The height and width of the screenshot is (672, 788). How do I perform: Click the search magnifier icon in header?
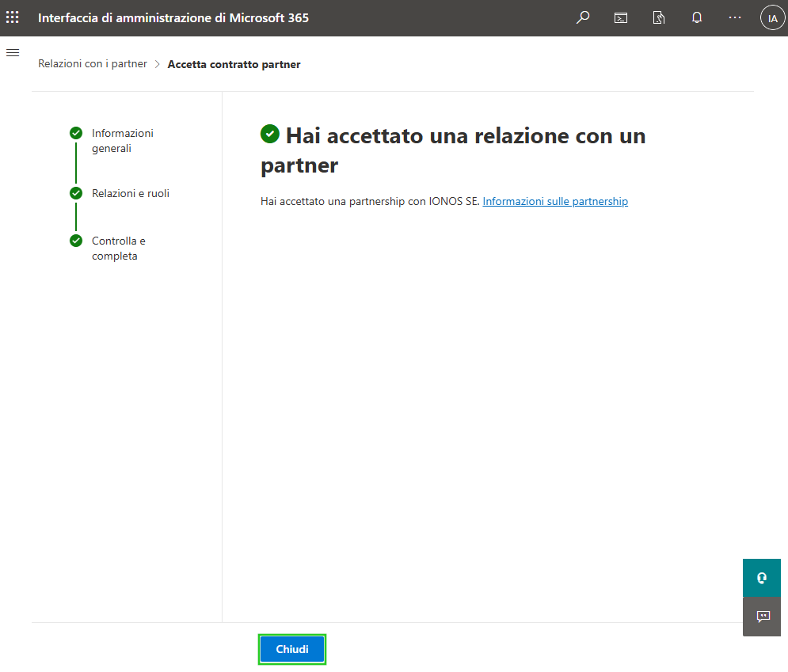(582, 17)
